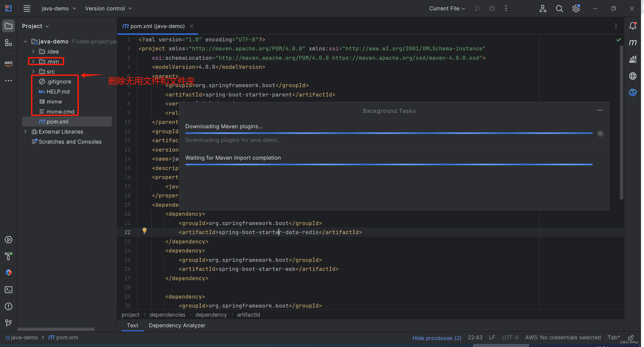Open the Services tool window icon
This screenshot has width=644, height=347.
pyautogui.click(x=9, y=239)
